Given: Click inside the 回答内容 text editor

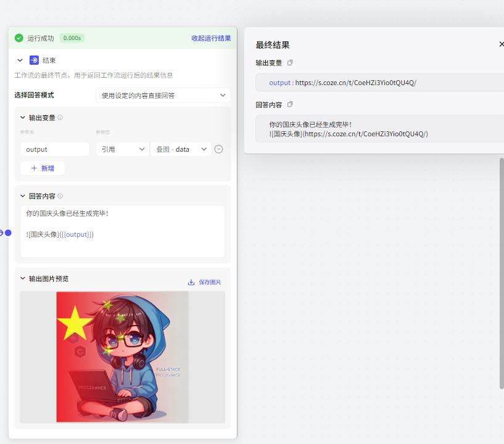Looking at the screenshot, I should pyautogui.click(x=123, y=231).
